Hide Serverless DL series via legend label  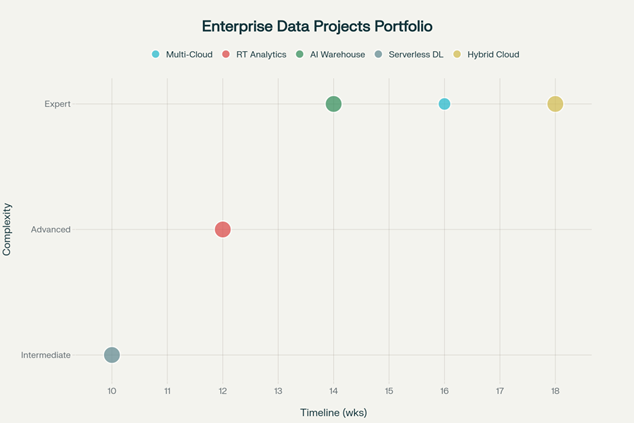416,54
